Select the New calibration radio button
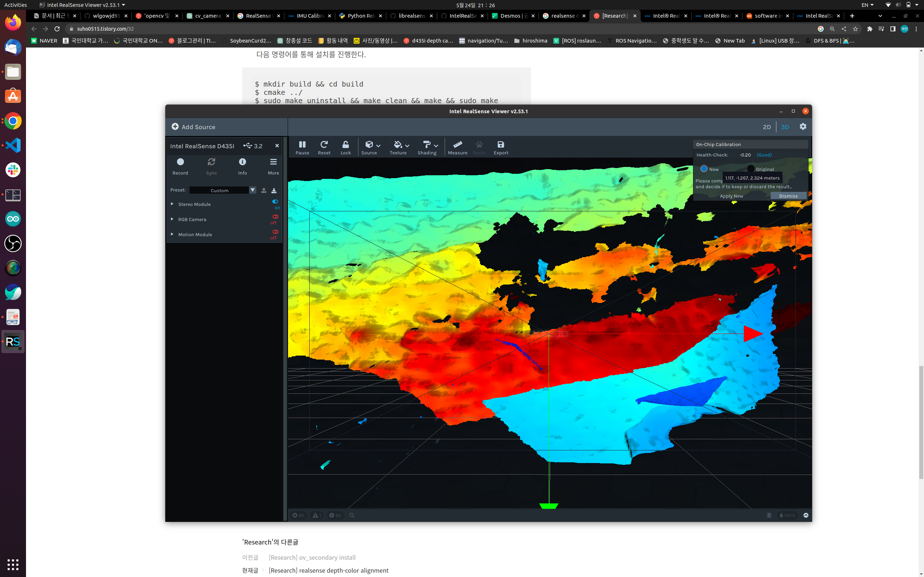The height and width of the screenshot is (577, 924). point(704,169)
